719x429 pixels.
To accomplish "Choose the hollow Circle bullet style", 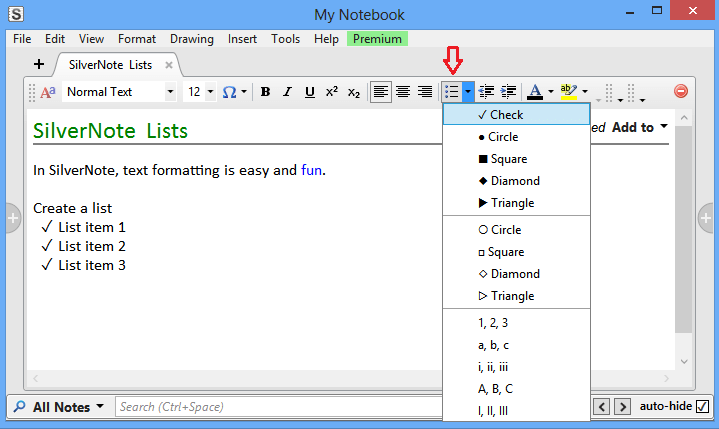I will click(x=516, y=230).
